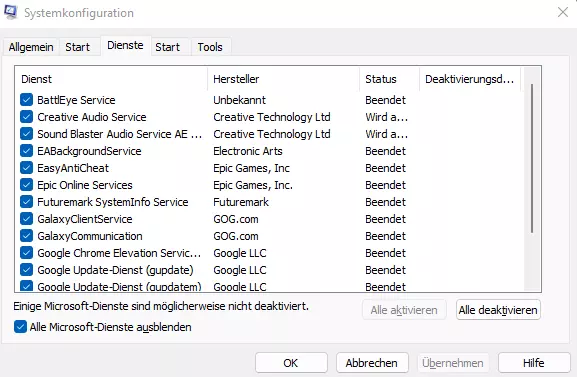Toggle Alle Microsoft-Dienste ausblenden checkbox
Screen dimensions: 577x377
click(x=20, y=327)
